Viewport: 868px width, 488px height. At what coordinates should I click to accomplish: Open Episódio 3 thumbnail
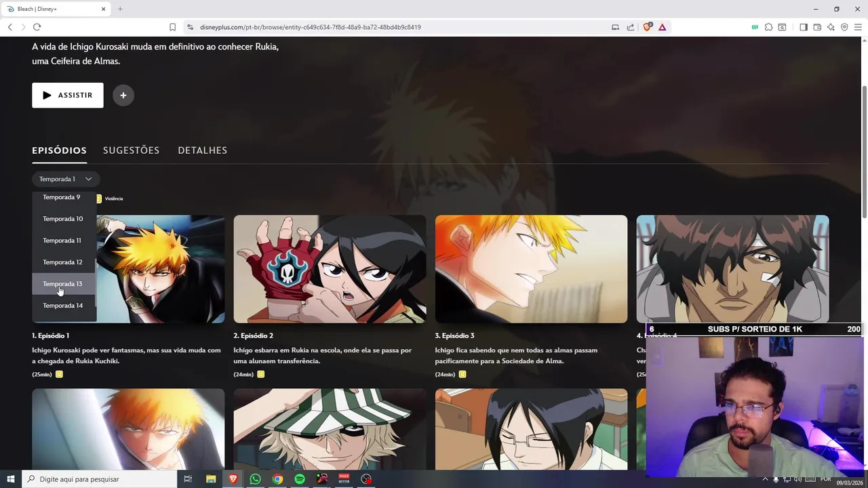531,269
